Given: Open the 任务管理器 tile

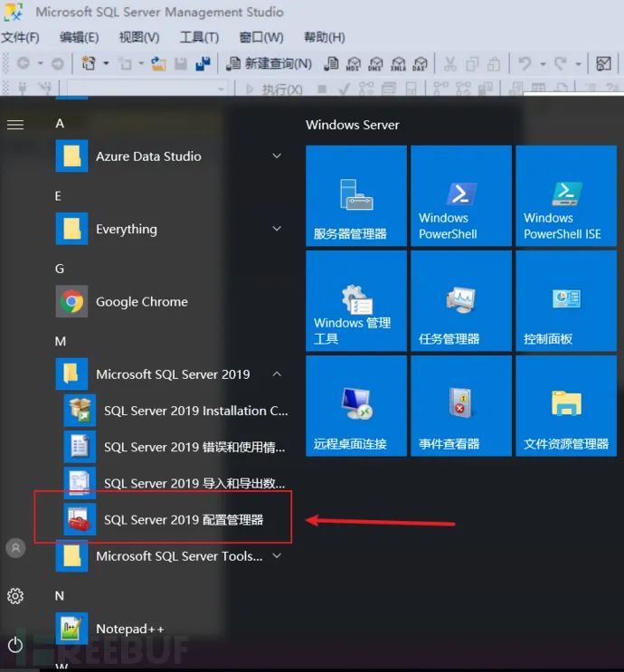Looking at the screenshot, I should coord(461,301).
